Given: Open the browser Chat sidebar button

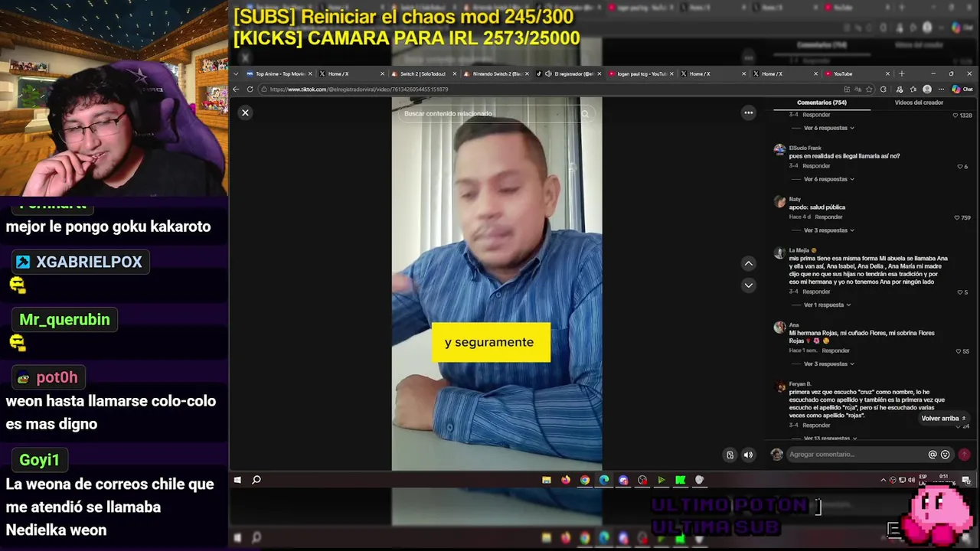Looking at the screenshot, I should [x=962, y=90].
